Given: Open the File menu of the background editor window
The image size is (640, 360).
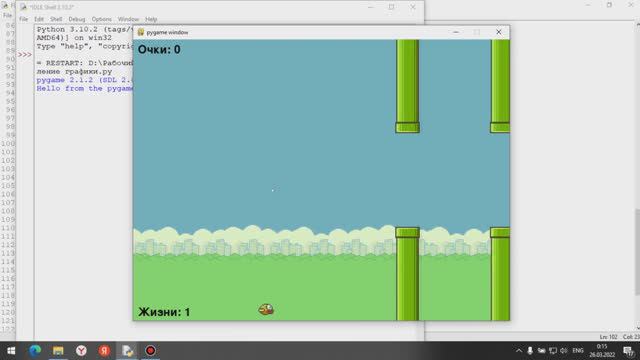Looking at the screenshot, I should (x=7, y=16).
